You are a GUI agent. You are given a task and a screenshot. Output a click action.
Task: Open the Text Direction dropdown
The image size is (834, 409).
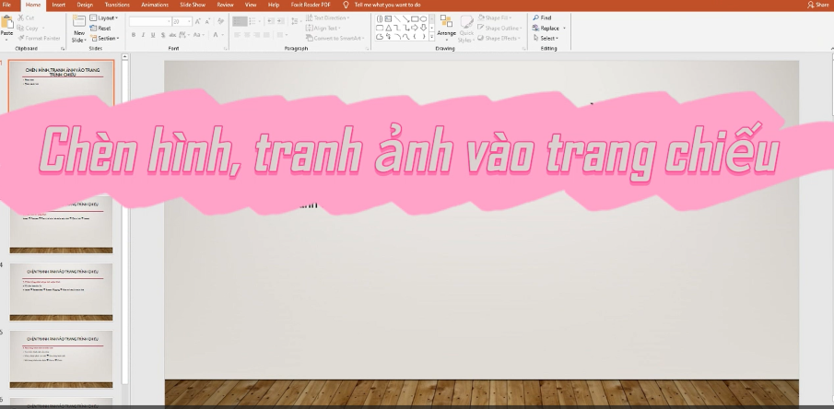pos(328,18)
